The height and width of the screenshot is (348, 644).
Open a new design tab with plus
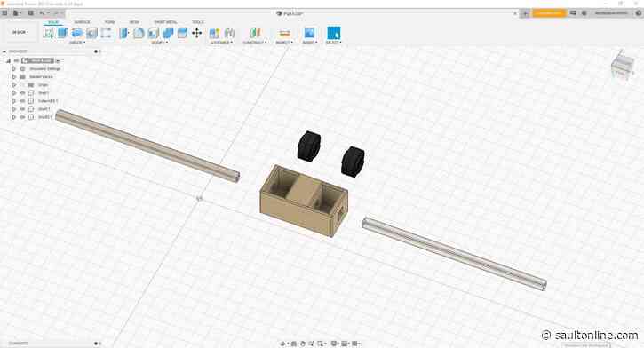(525, 13)
